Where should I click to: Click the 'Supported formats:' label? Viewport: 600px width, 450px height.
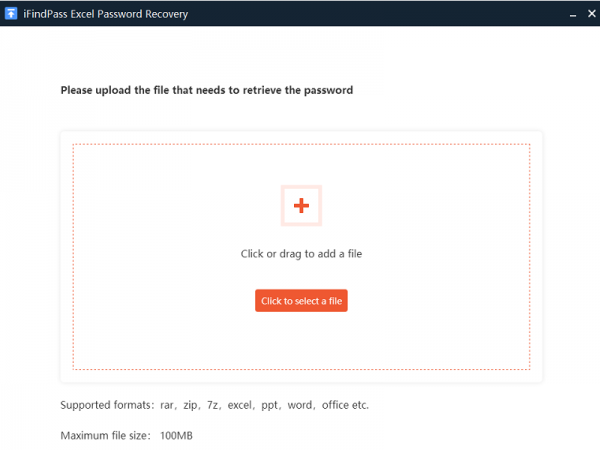click(x=107, y=405)
